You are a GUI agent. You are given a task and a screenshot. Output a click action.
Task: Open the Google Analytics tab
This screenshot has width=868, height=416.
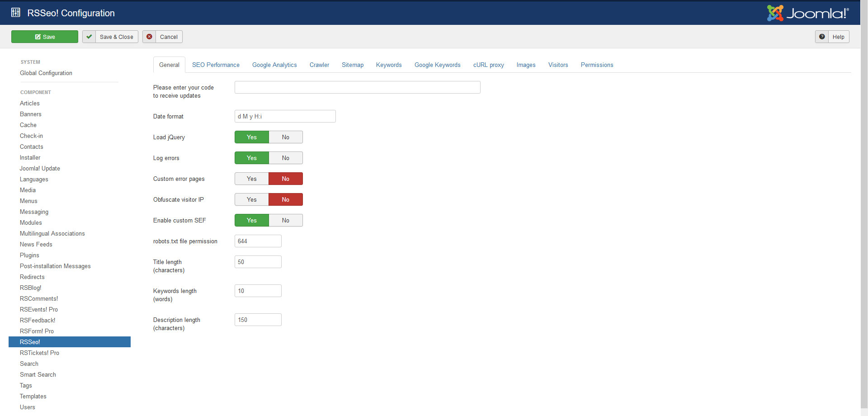coord(274,65)
